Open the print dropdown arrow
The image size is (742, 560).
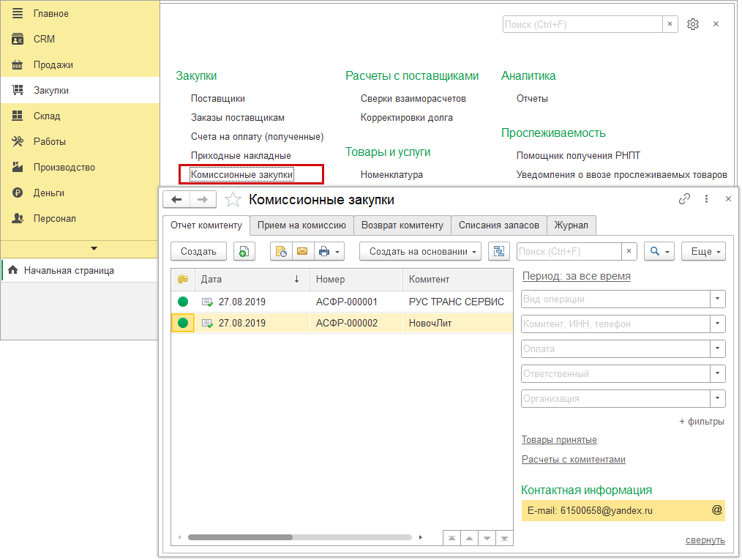pyautogui.click(x=337, y=252)
